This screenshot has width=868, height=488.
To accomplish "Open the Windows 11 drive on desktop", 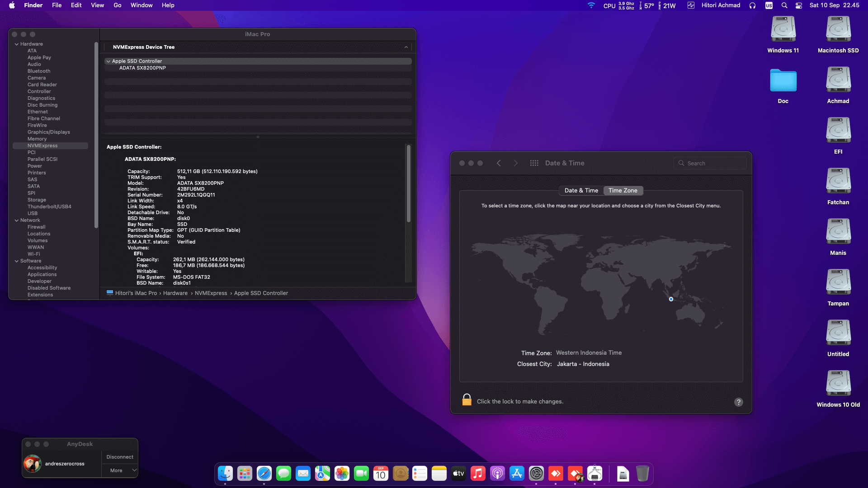I will coord(783,30).
